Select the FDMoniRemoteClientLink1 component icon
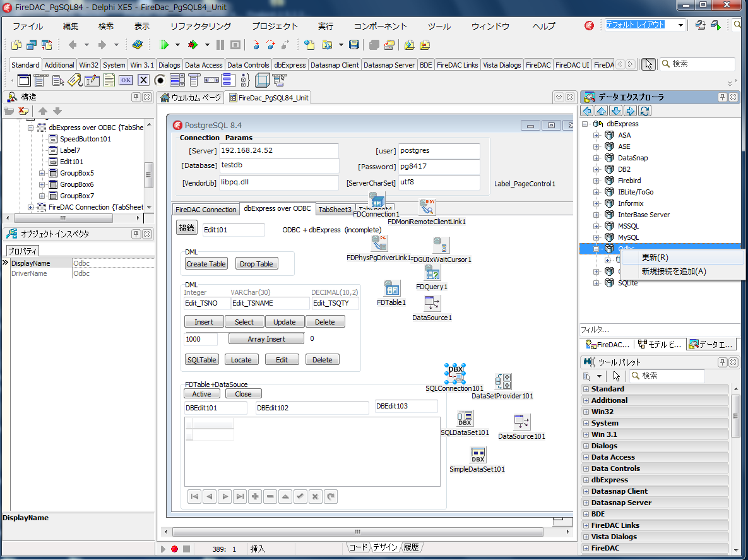 click(427, 208)
